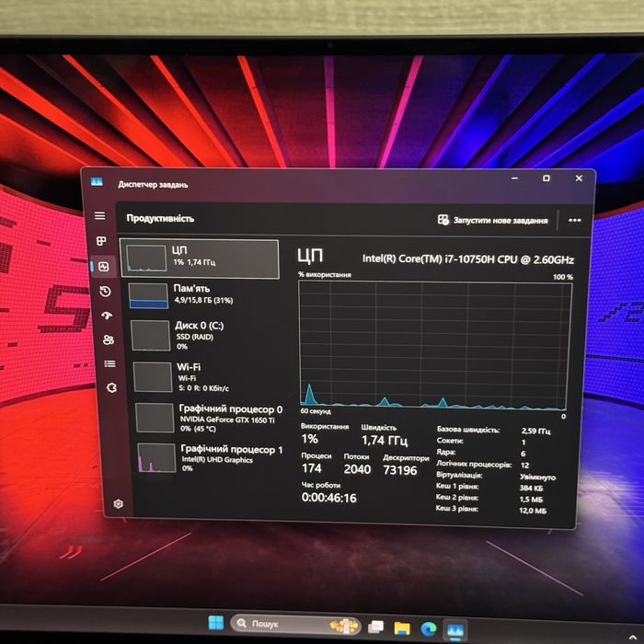
Task: Select the Wi-Fi performance item
Action: point(205,376)
